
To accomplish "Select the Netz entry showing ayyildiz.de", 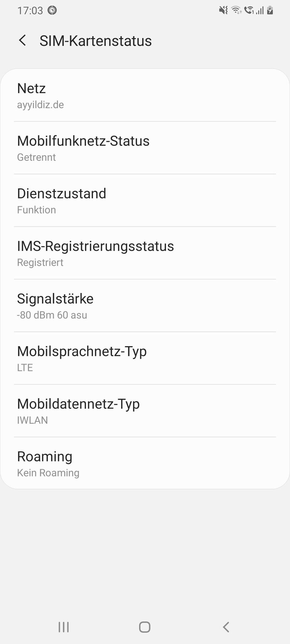I will (x=145, y=96).
